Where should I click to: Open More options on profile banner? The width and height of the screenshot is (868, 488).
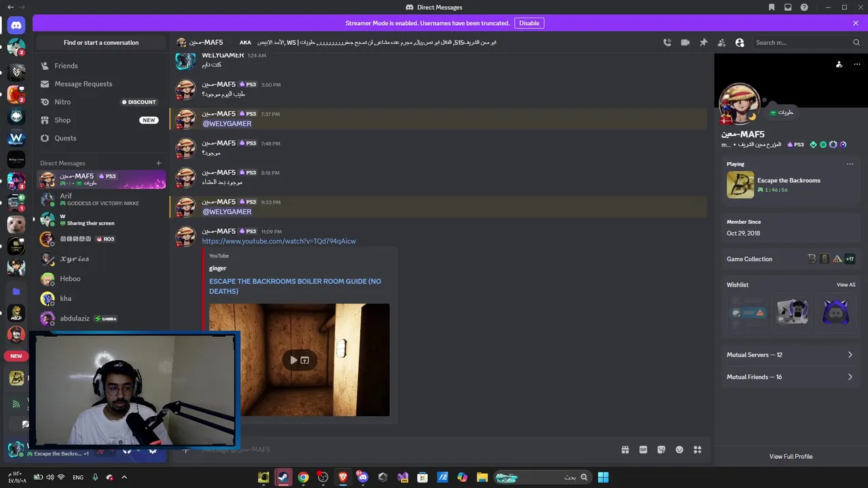click(x=857, y=64)
